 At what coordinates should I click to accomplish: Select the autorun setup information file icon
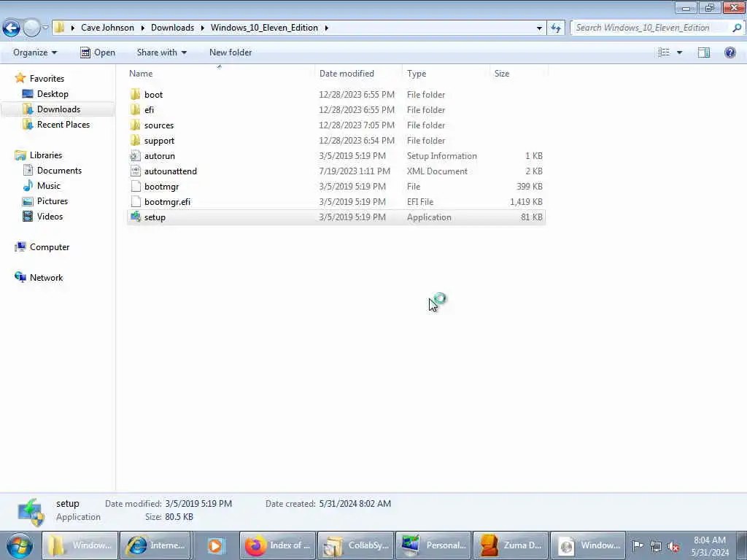(x=135, y=156)
